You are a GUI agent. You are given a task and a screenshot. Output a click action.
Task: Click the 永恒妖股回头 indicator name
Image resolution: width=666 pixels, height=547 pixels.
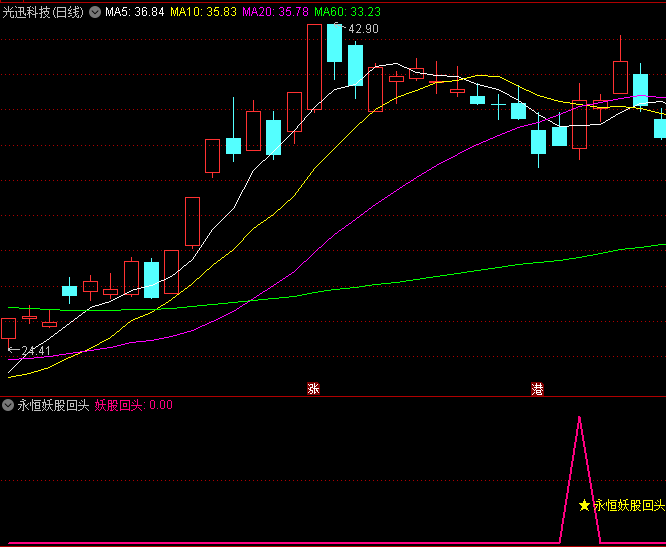coord(54,405)
